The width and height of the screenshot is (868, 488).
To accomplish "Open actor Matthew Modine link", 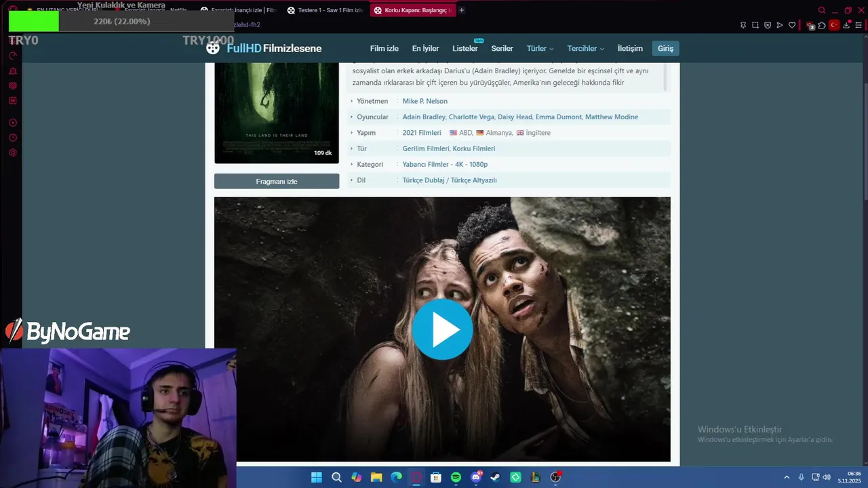I will [612, 117].
